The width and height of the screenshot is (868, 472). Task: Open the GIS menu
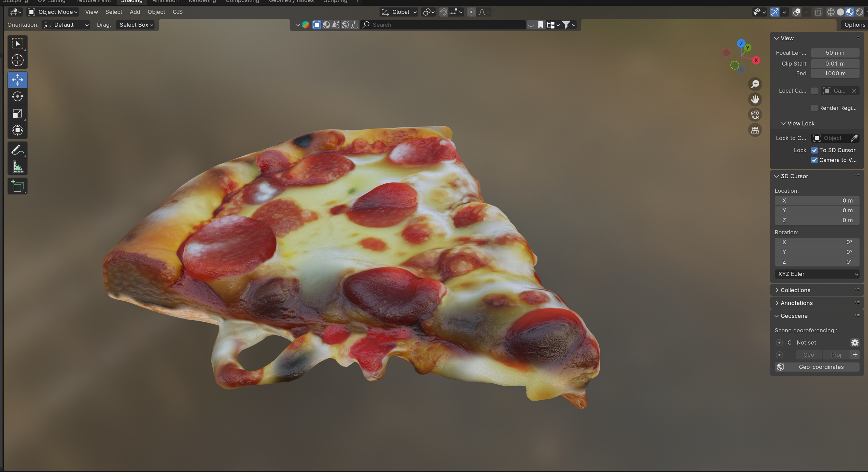pos(177,12)
